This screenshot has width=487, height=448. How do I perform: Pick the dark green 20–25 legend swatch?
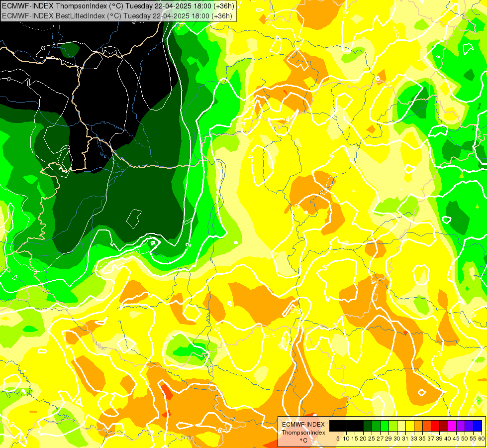click(x=368, y=426)
